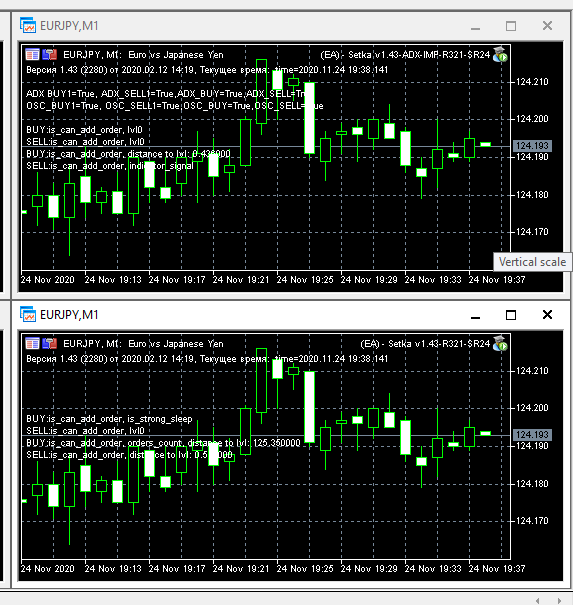Screen dimensions: 573x605
Task: Click the 124.170 price level in the bottom chart scale
Action: click(x=532, y=521)
